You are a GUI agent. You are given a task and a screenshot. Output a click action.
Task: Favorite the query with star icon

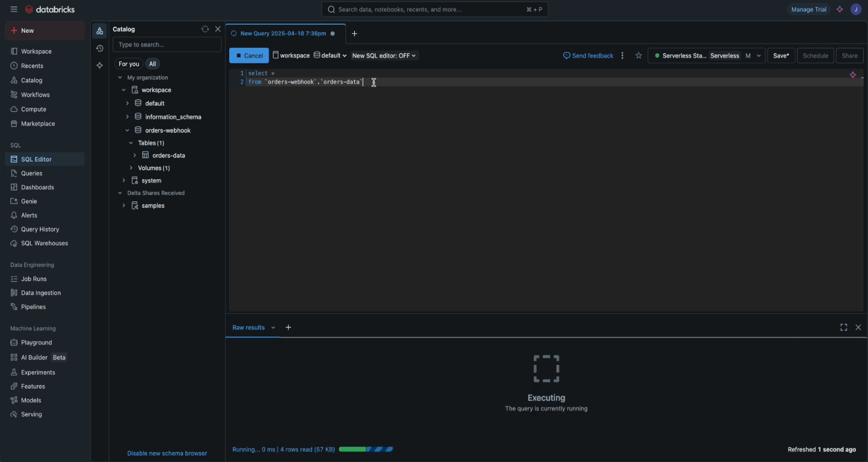point(638,56)
